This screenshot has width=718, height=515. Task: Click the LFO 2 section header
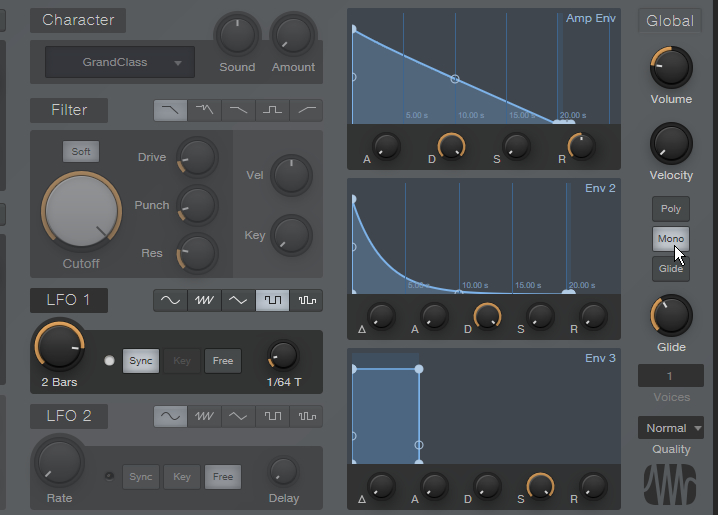[68, 416]
